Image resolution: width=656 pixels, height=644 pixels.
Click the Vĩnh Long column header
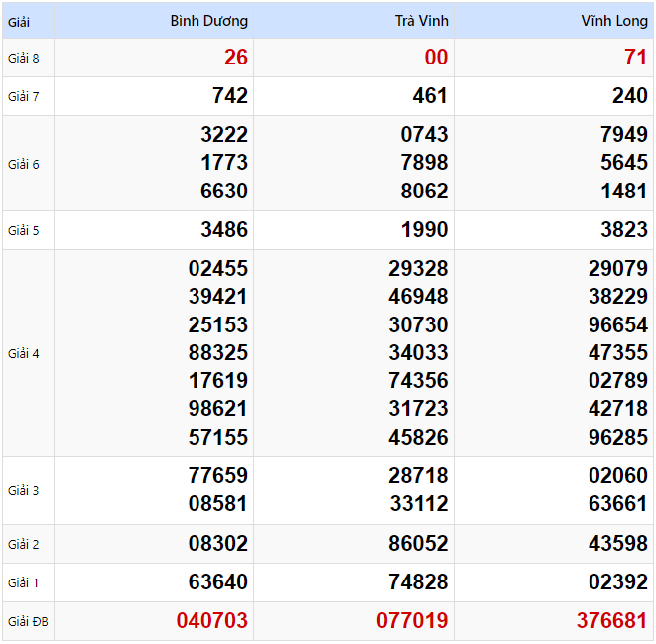[614, 21]
